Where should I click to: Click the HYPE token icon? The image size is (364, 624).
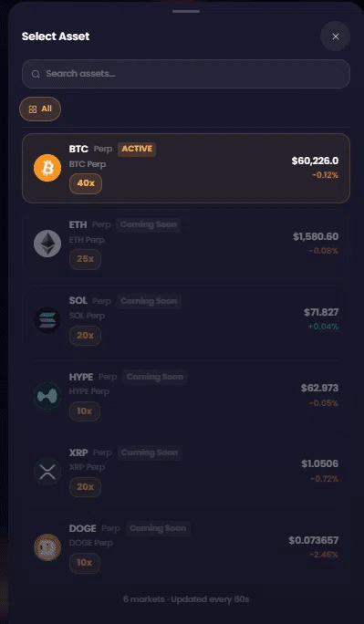(47, 396)
